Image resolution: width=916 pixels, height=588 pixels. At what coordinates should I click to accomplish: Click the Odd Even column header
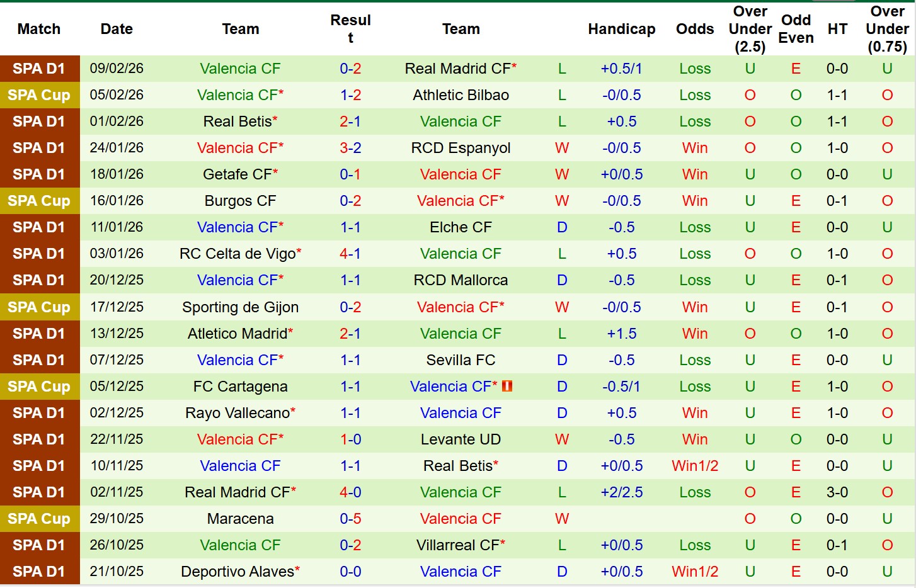click(x=796, y=29)
